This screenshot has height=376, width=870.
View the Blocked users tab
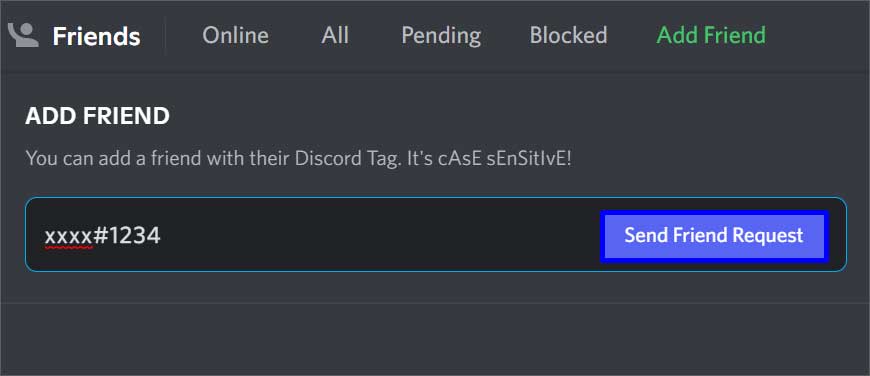click(568, 35)
